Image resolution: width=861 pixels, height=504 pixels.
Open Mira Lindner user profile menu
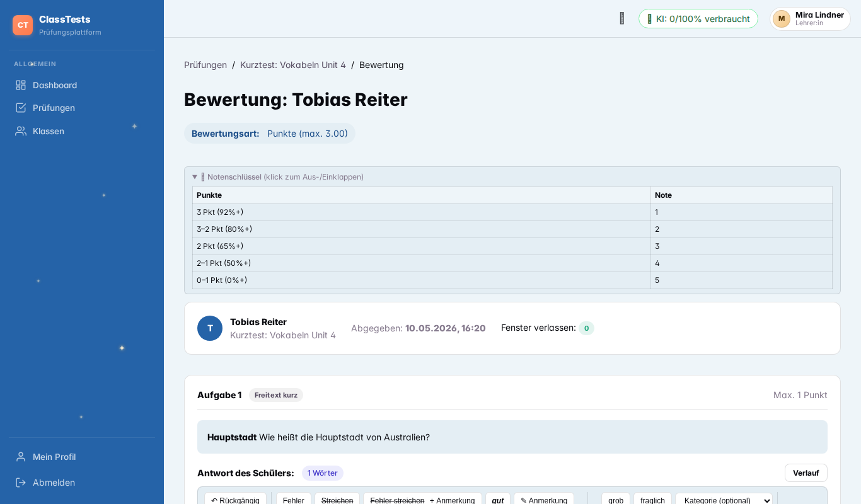[811, 19]
